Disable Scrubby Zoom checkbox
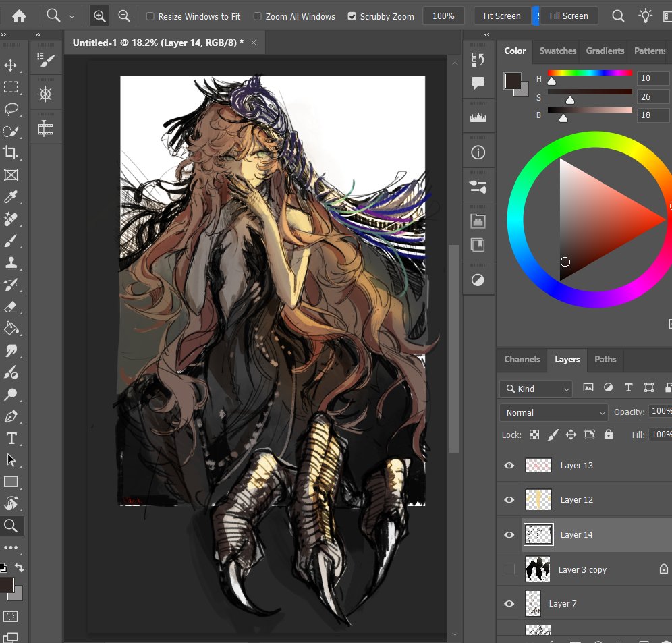Screen dimensions: 672x643 click(352, 16)
